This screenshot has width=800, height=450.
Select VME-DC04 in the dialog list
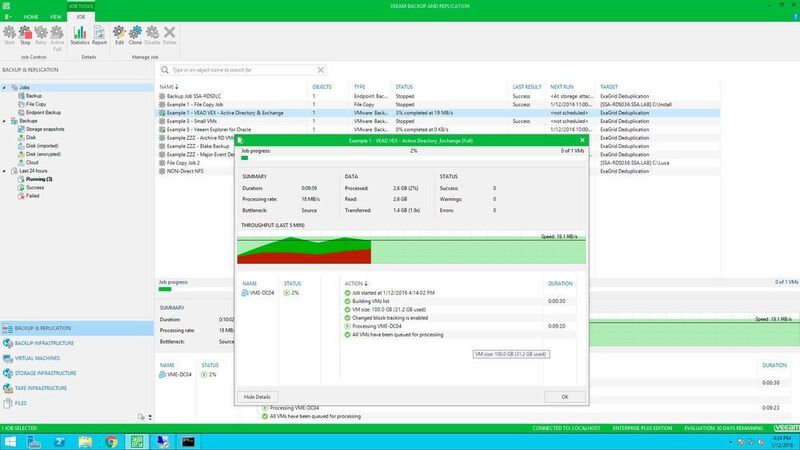coord(258,293)
